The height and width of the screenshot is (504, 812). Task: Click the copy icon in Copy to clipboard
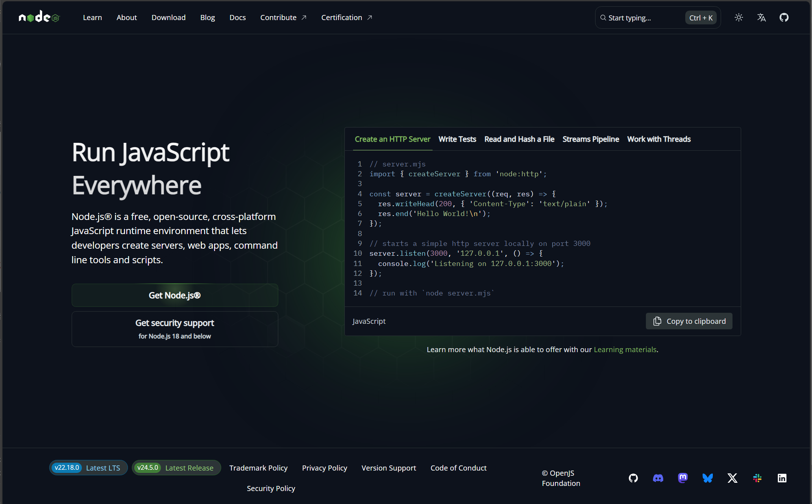pos(657,321)
